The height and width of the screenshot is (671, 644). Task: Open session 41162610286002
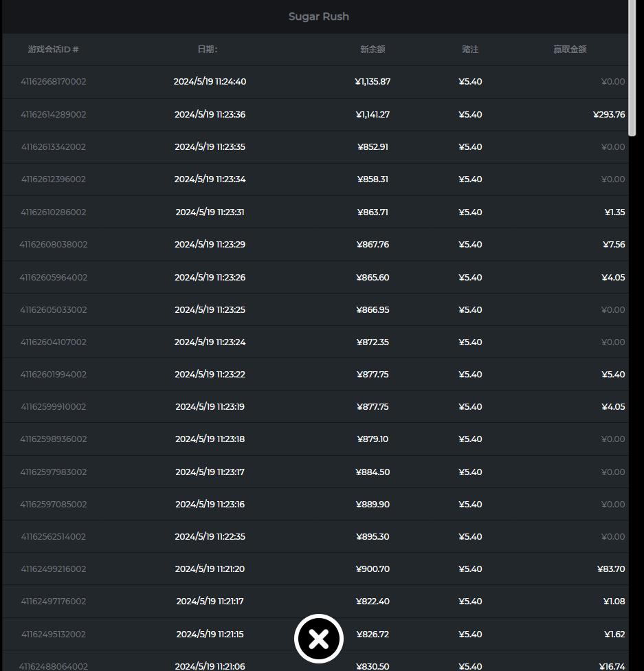[x=54, y=212]
